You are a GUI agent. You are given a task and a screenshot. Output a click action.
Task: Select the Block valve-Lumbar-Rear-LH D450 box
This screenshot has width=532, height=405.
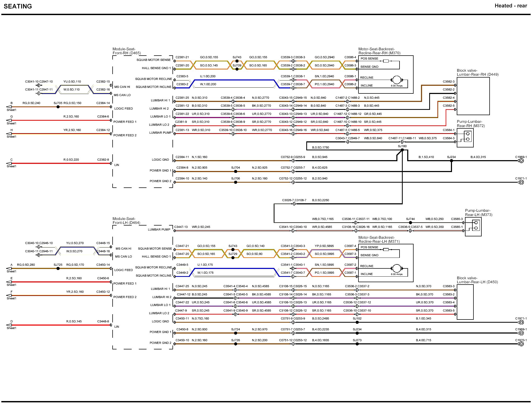pyautogui.click(x=465, y=302)
